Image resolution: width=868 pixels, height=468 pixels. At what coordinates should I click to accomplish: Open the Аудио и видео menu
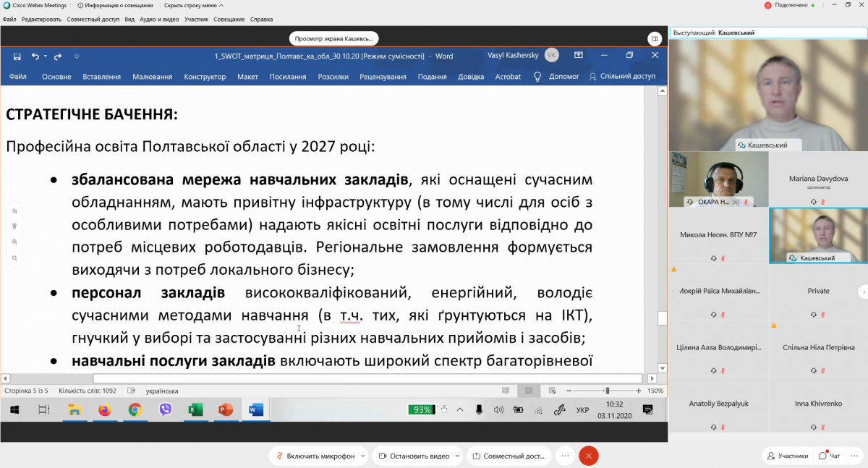tap(159, 20)
